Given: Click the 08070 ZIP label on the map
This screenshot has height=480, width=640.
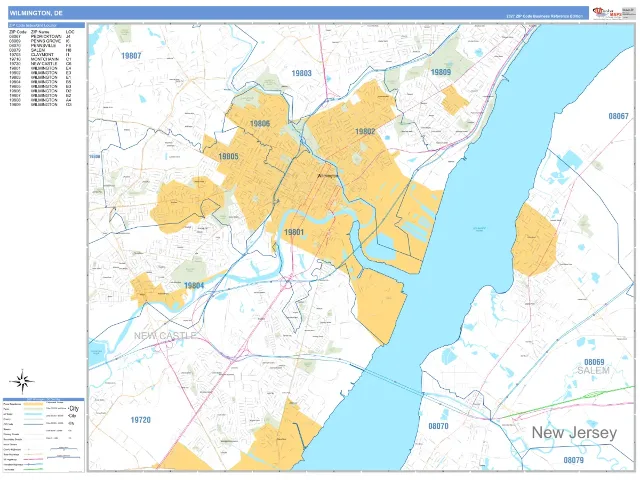Looking at the screenshot, I should pos(438,426).
